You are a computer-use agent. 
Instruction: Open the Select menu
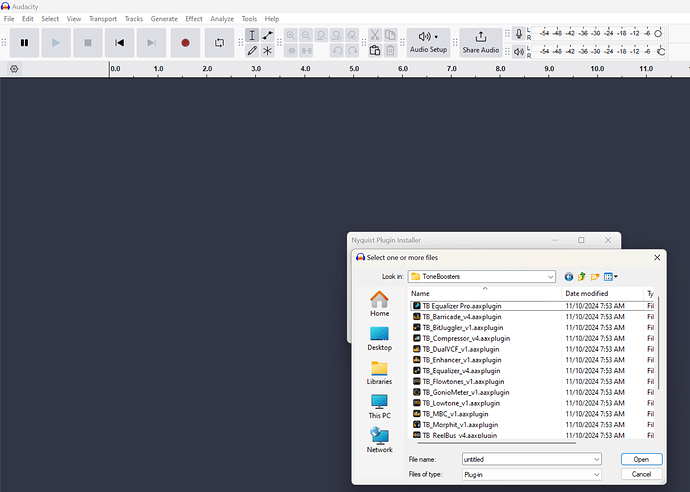50,19
